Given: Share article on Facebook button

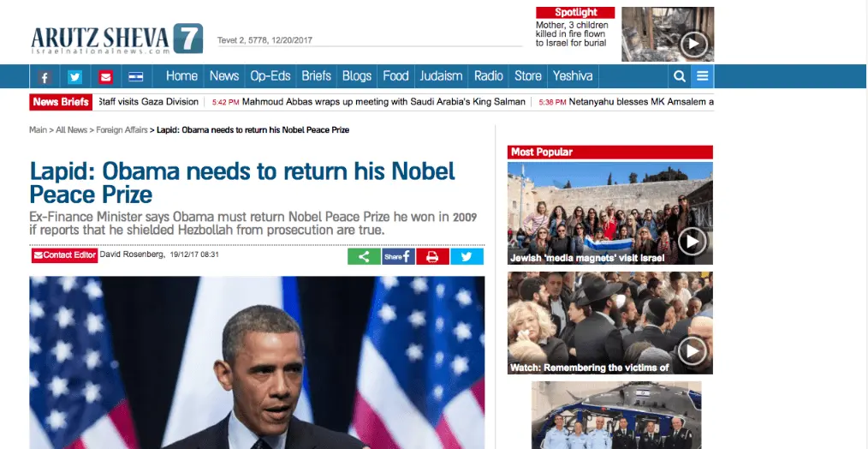Looking at the screenshot, I should (x=398, y=257).
